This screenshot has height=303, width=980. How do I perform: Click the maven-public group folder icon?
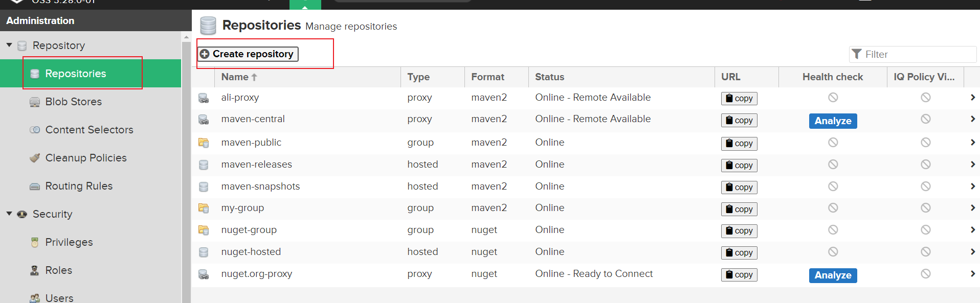204,143
